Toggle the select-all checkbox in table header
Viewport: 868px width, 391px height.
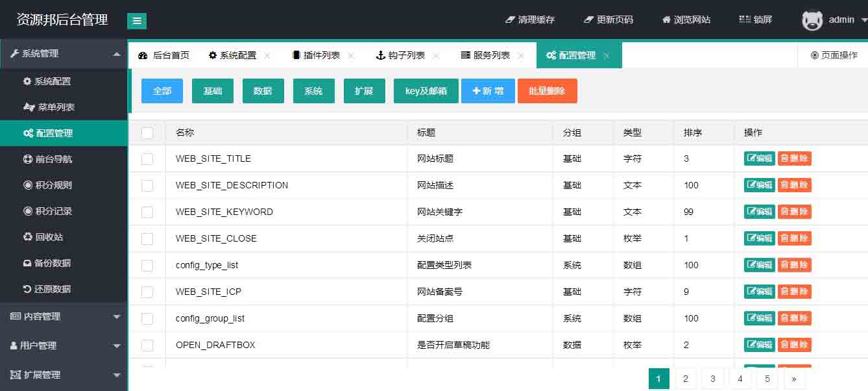(147, 132)
